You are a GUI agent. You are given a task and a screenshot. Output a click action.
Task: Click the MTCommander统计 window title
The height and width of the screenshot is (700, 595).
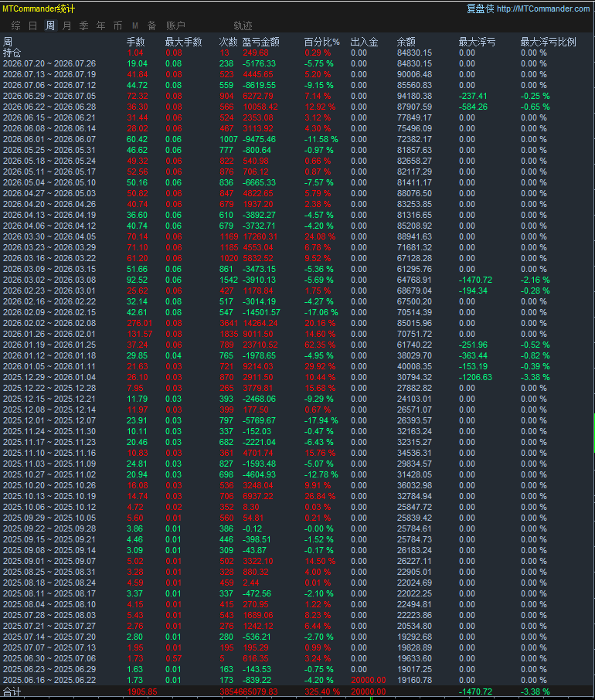coord(39,8)
